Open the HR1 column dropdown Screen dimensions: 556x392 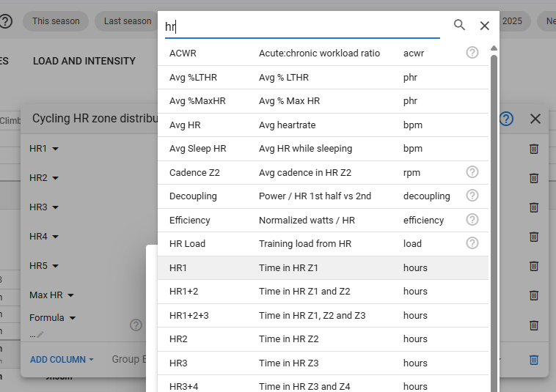pyautogui.click(x=43, y=149)
